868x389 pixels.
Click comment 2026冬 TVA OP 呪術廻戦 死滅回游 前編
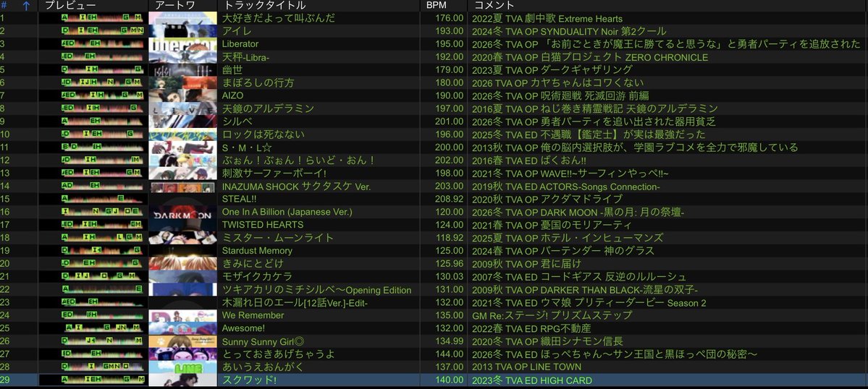pos(560,95)
